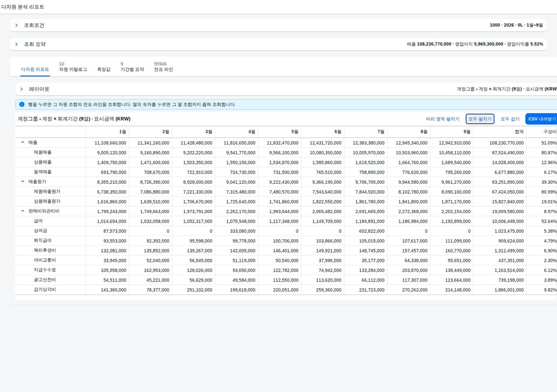This screenshot has width=557, height=392.
Task: Collapse the 매출원가 row group
Action: tap(23, 182)
